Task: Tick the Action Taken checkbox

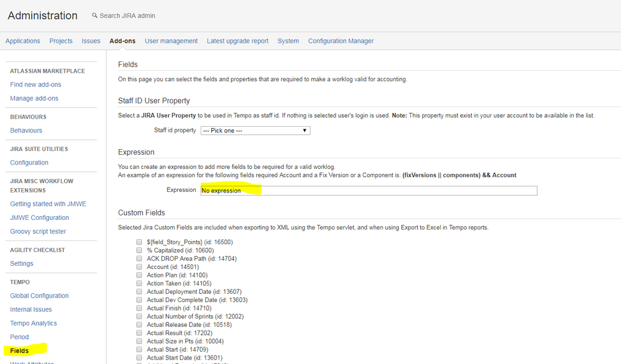Action: tap(139, 283)
